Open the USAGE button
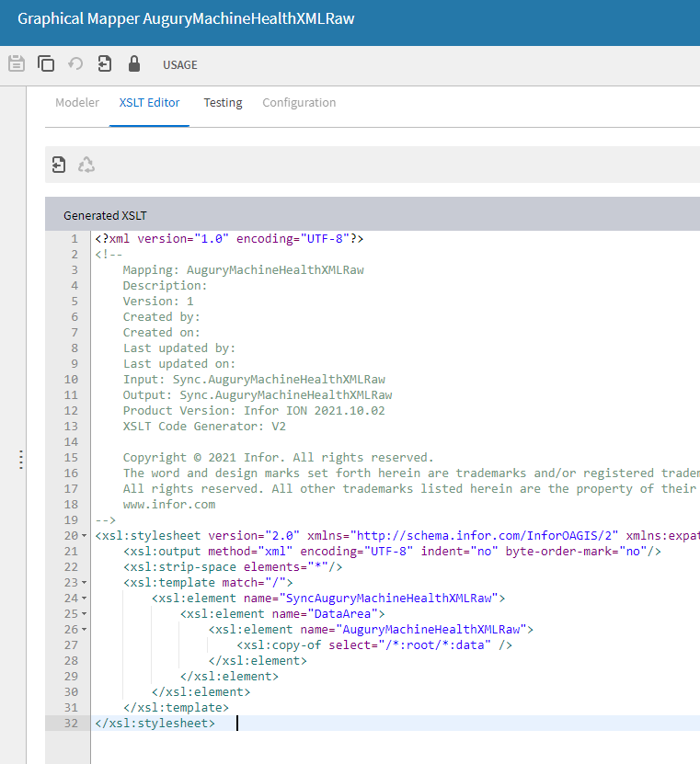This screenshot has width=700, height=764. coord(180,64)
